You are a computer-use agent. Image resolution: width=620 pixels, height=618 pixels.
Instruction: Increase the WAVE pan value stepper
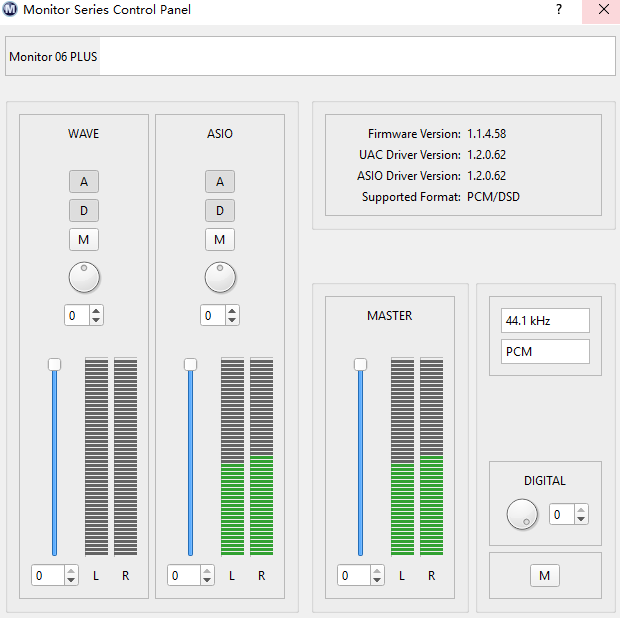coord(96,311)
